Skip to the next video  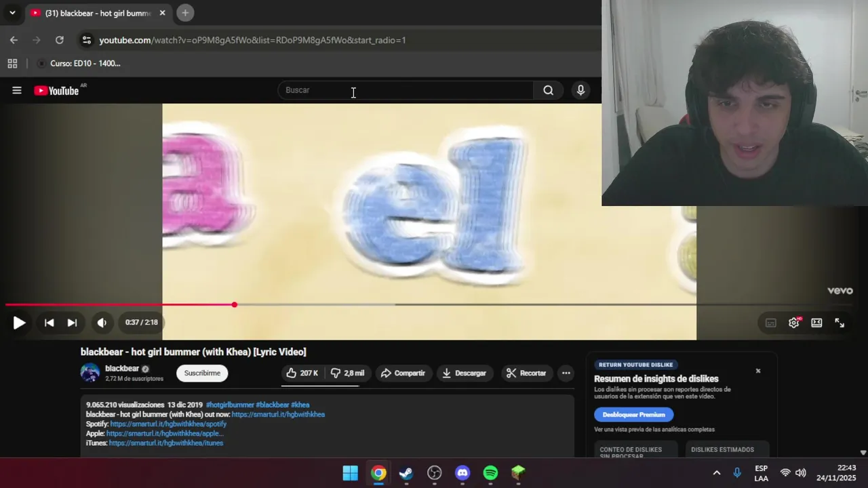72,323
